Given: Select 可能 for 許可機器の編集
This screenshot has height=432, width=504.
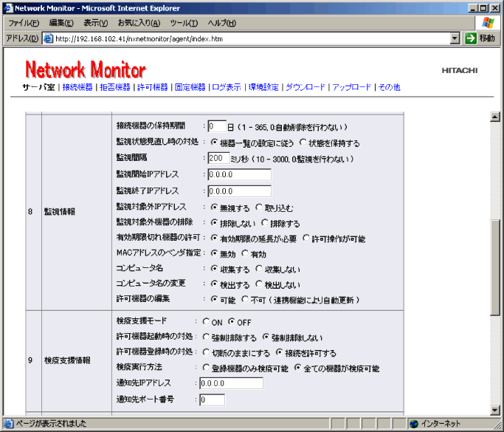Looking at the screenshot, I should point(214,300).
